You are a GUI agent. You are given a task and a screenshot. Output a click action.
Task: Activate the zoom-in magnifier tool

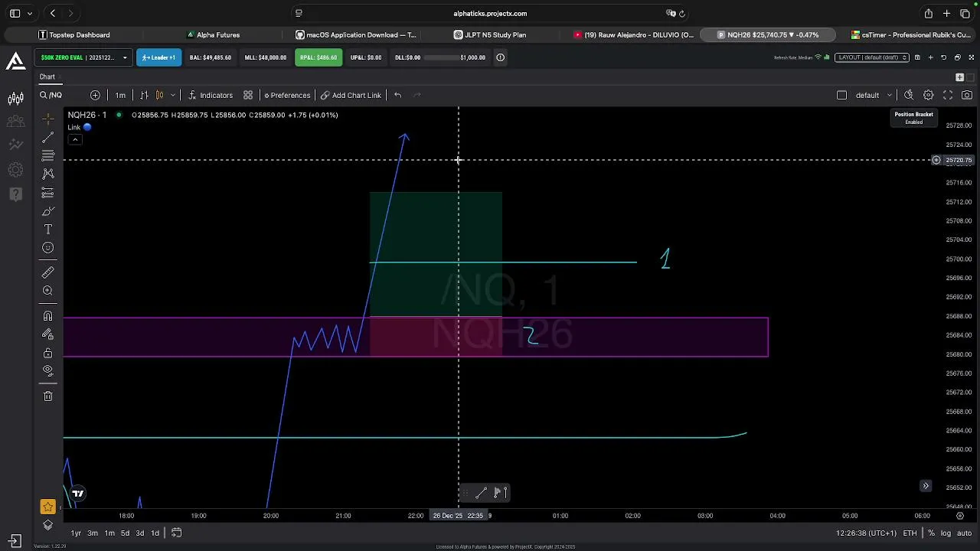[x=47, y=291]
